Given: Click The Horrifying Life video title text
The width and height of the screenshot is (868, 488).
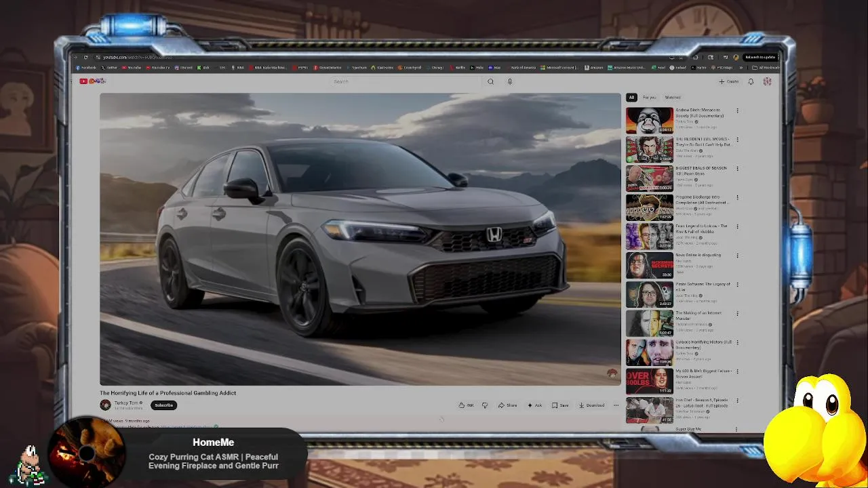Looking at the screenshot, I should pyautogui.click(x=167, y=393).
